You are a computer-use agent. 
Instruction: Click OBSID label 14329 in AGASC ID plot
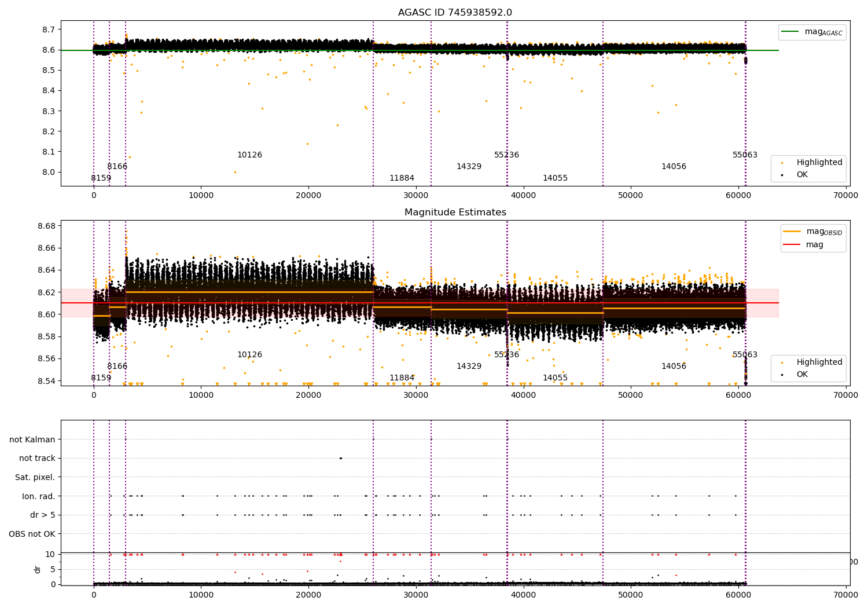pyautogui.click(x=469, y=167)
